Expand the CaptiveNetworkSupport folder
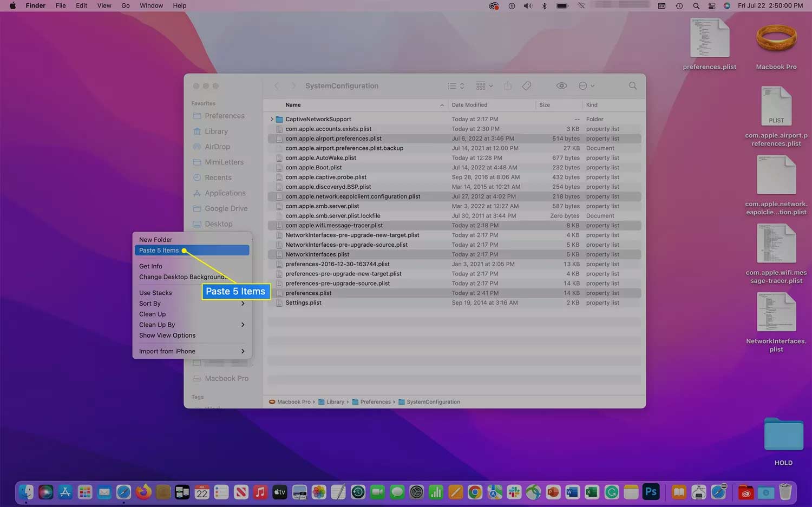Screen dimensions: 812x507 271,119
